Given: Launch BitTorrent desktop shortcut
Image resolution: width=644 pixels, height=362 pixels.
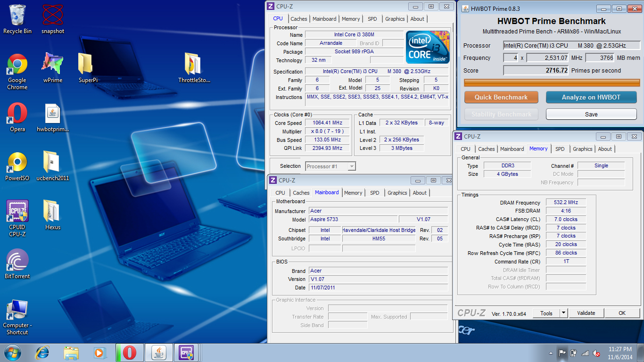Looking at the screenshot, I should click(17, 265).
